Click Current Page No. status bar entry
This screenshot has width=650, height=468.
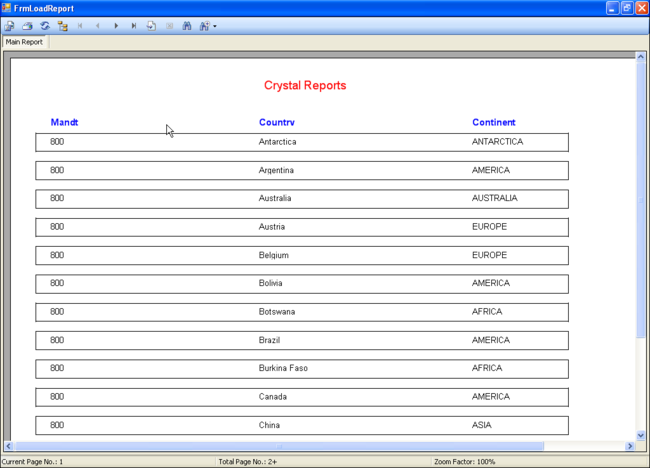(32, 462)
